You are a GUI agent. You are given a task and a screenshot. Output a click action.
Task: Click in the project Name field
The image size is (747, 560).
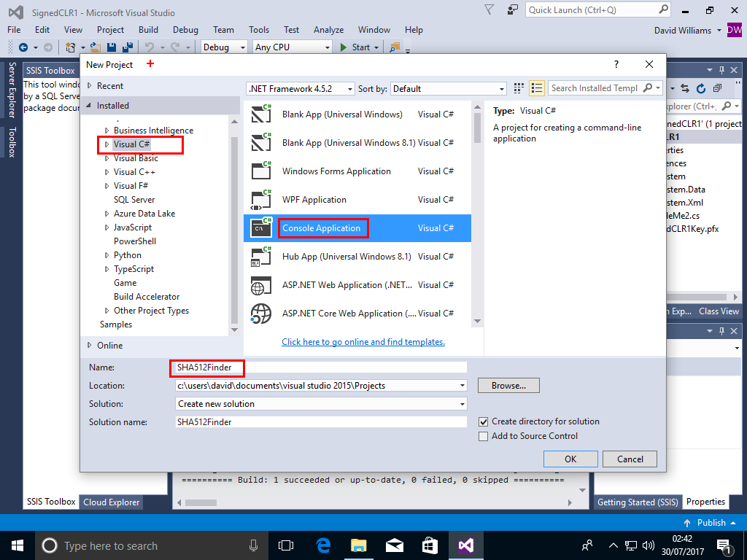tap(321, 367)
